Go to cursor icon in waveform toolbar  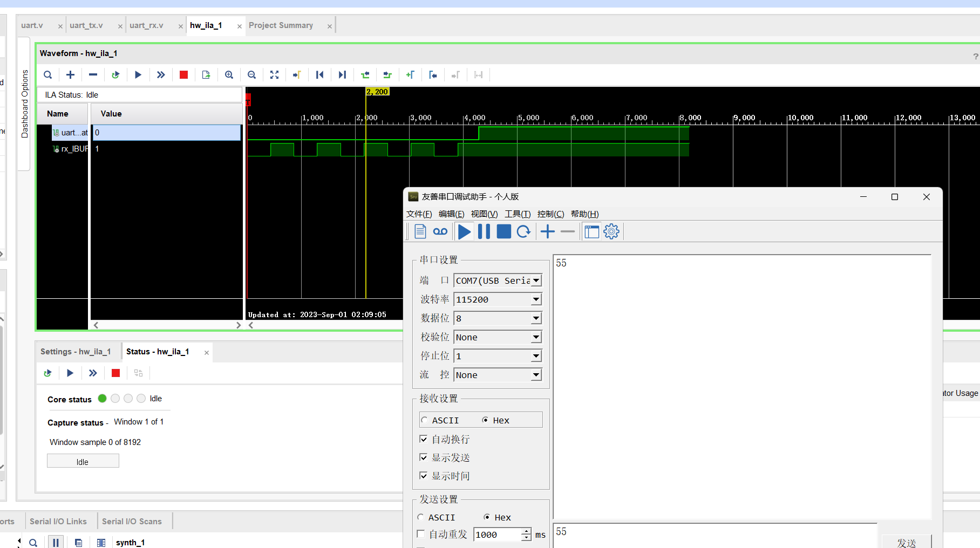pyautogui.click(x=297, y=75)
